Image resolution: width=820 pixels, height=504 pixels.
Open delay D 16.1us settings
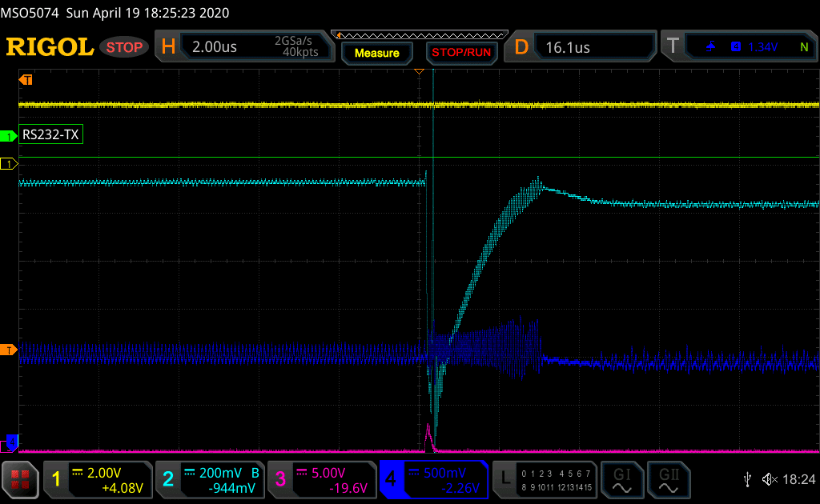coord(585,47)
